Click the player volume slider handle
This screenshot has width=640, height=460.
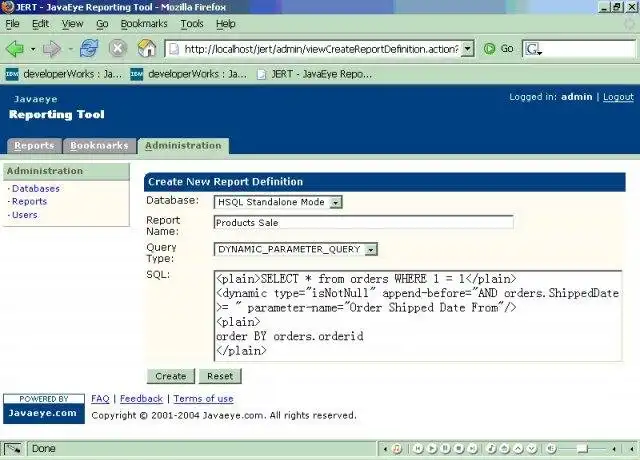point(582,449)
